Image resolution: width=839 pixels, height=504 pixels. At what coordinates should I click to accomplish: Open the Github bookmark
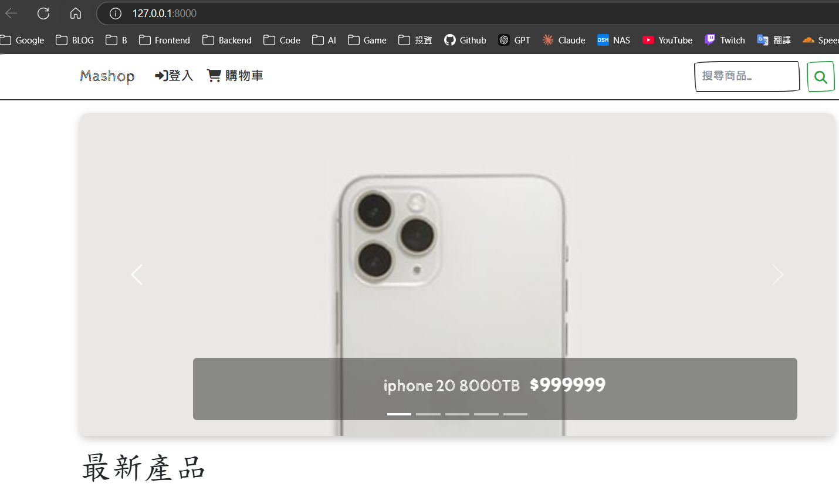tap(465, 40)
